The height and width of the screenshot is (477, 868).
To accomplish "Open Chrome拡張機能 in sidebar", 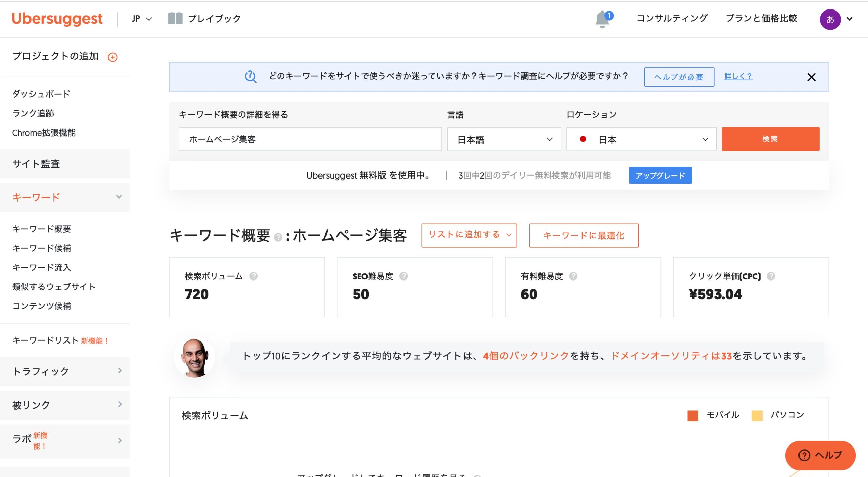I will [x=44, y=132].
